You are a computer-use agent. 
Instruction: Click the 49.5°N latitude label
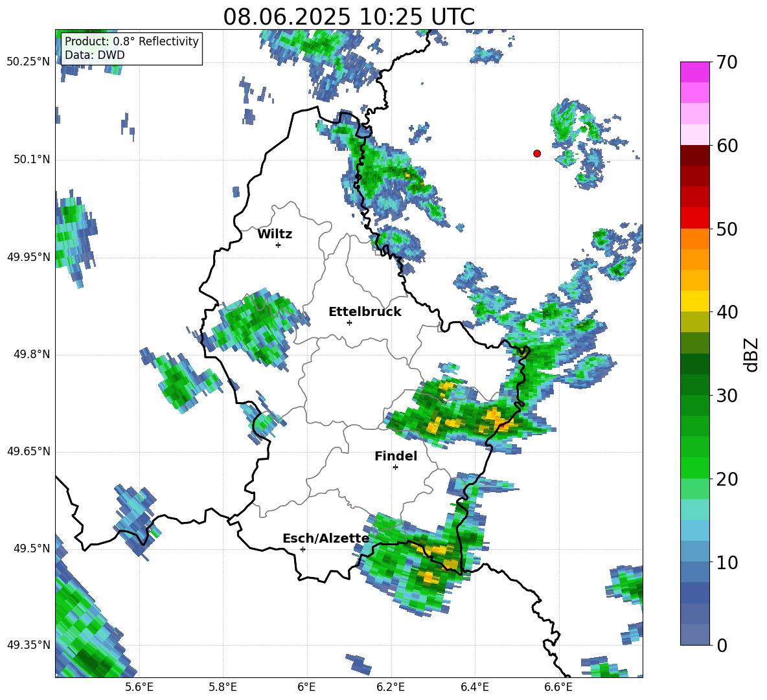pyautogui.click(x=32, y=548)
